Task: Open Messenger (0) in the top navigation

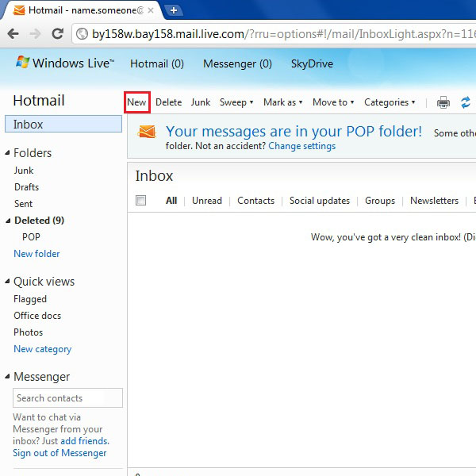Action: coord(237,63)
